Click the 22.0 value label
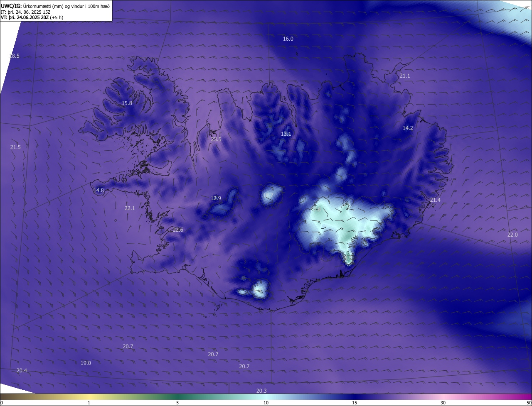The image size is (532, 406). [512, 235]
